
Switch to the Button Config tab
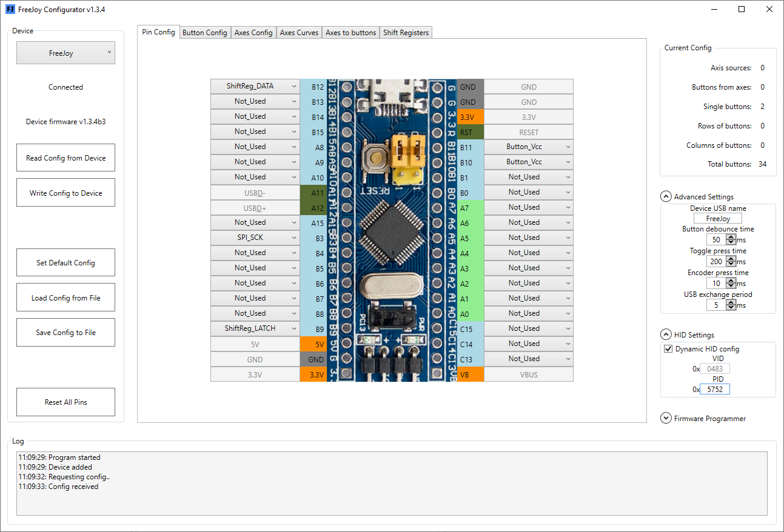205,33
